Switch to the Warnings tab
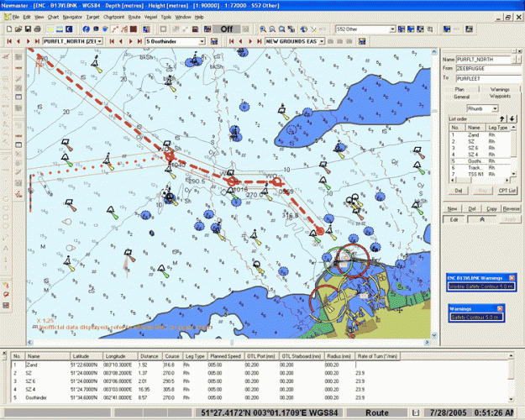Image resolution: width=525 pixels, height=420 pixels. 500,88
